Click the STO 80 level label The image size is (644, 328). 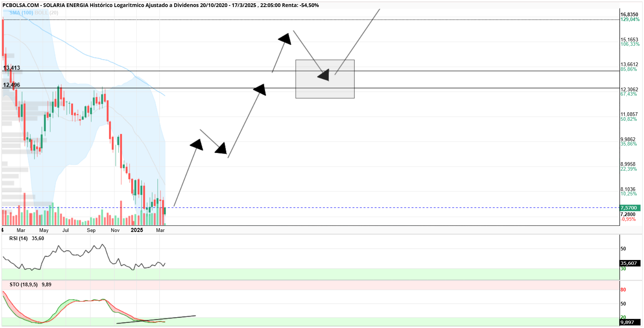click(623, 290)
